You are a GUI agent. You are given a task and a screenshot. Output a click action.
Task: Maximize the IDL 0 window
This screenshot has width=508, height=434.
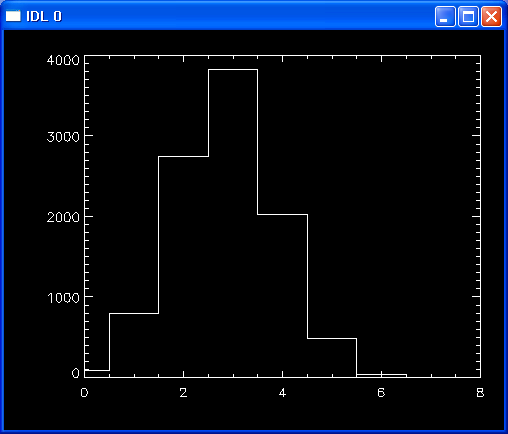click(x=468, y=16)
